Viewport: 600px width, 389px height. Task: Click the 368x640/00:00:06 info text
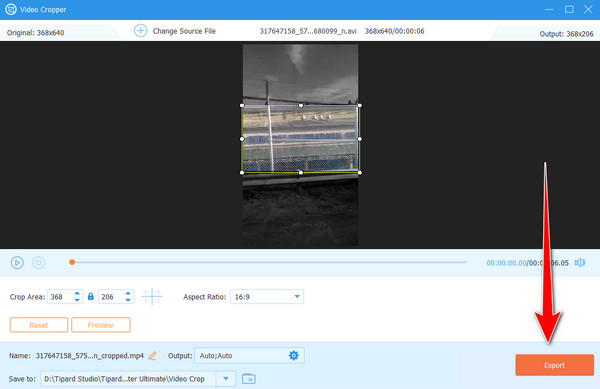pos(395,31)
